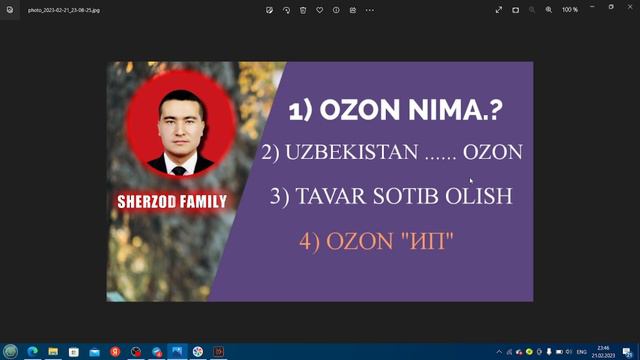640x360 pixels.
Task: Open Microsoft Store from the taskbar
Action: coord(73,351)
